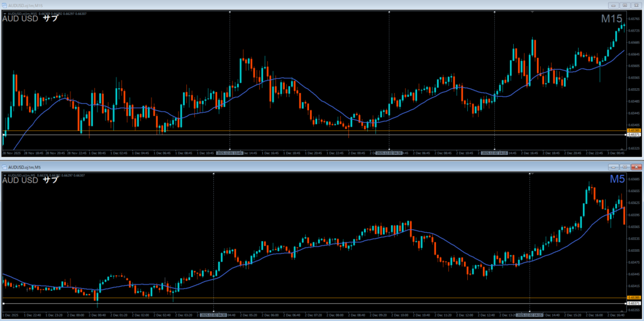Close the AUDUSD M5 chart window
644x321 pixels.
[x=636, y=167]
